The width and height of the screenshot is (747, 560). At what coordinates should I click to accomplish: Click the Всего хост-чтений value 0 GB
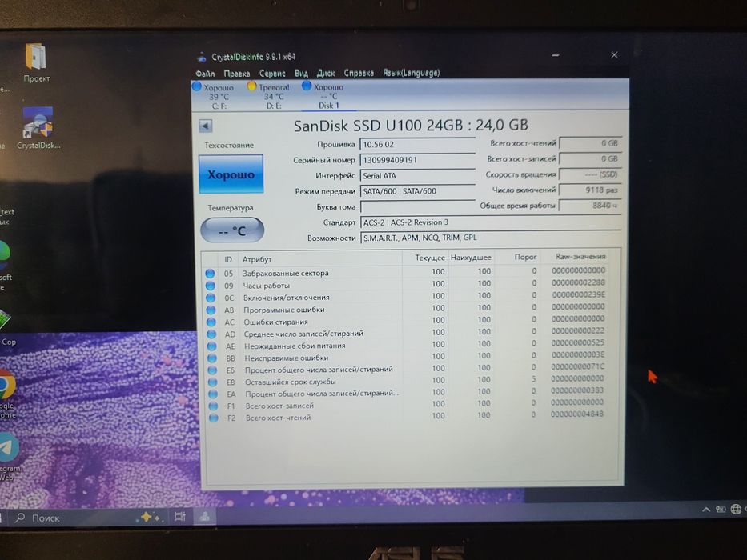(x=590, y=143)
